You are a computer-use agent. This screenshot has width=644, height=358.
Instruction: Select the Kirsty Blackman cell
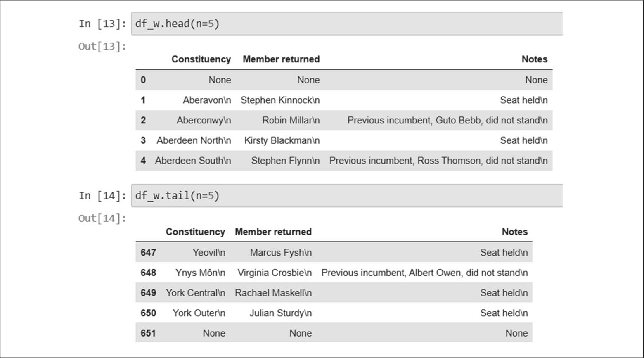pyautogui.click(x=282, y=141)
